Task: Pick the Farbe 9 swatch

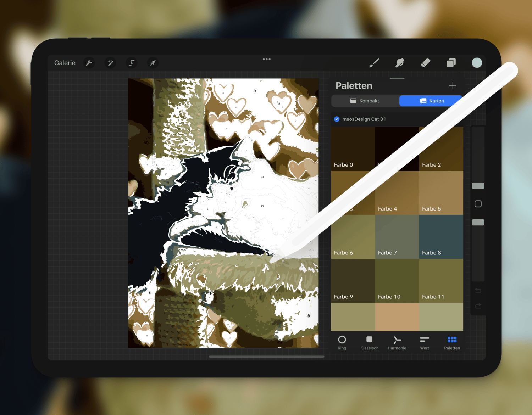Action: 353,281
